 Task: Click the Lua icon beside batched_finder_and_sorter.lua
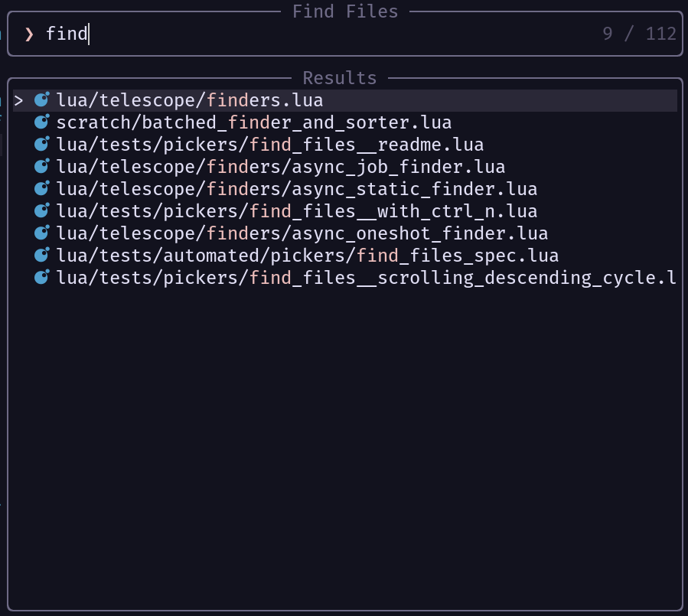click(x=41, y=122)
